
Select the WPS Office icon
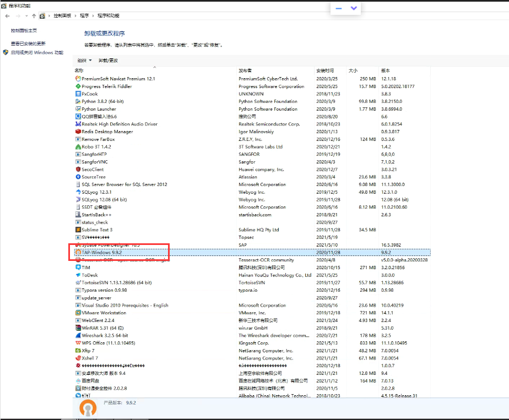[x=78, y=343]
